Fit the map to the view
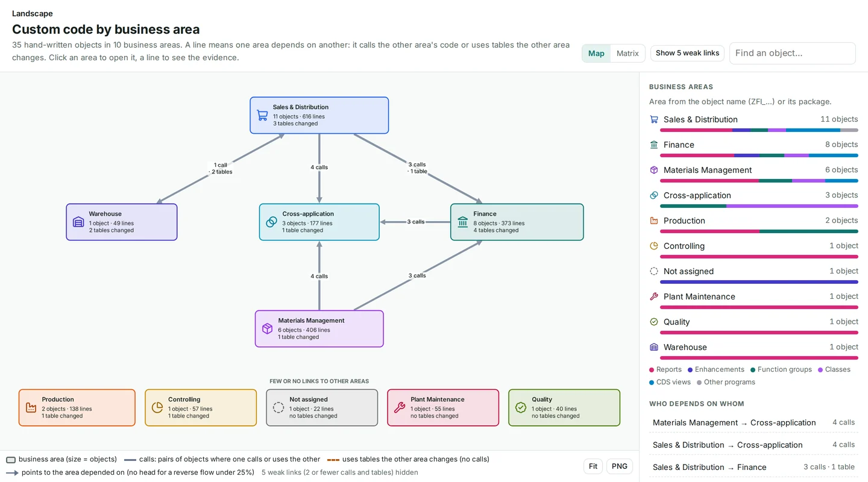 point(593,466)
